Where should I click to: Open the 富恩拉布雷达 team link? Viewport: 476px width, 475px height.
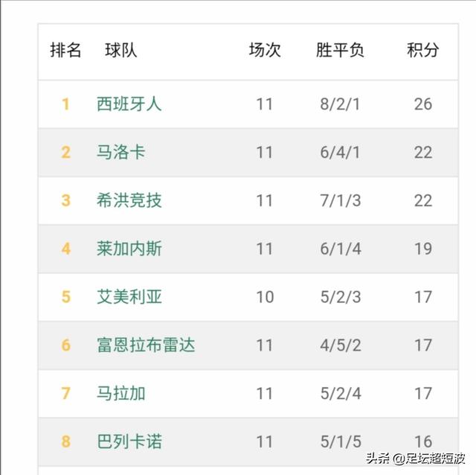tap(146, 345)
